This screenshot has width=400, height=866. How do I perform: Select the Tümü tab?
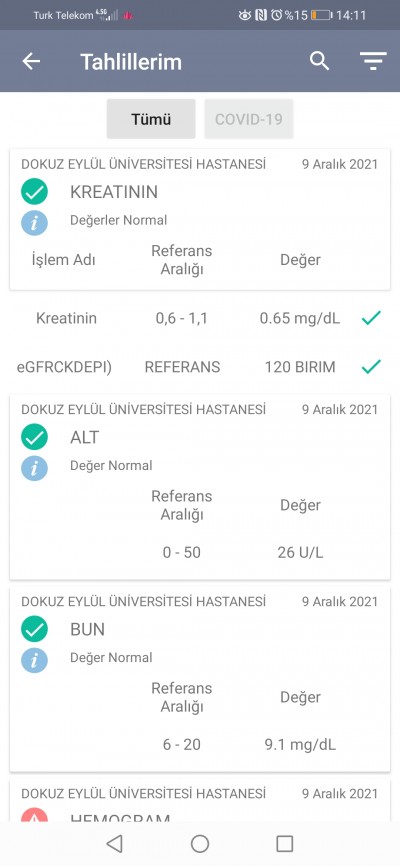tap(151, 119)
